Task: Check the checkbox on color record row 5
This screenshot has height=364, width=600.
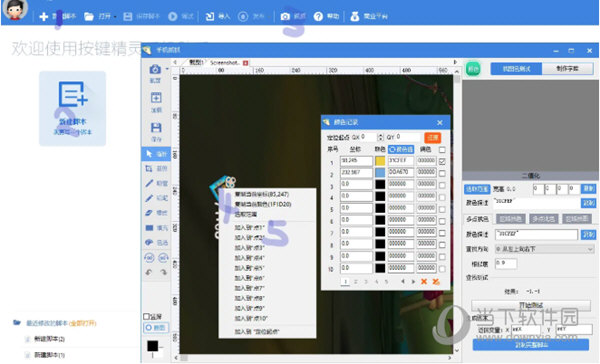Action: tap(442, 209)
